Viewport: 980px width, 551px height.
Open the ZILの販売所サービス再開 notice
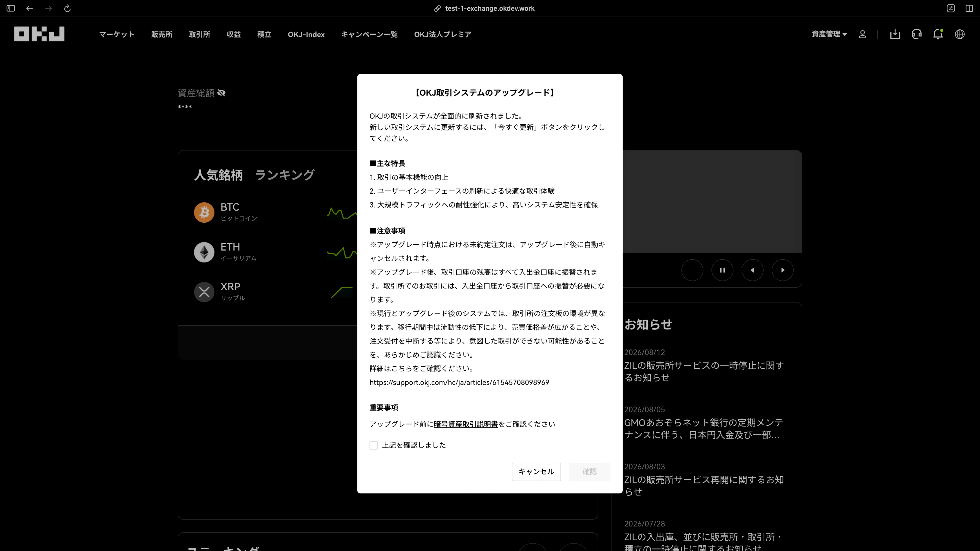point(704,485)
